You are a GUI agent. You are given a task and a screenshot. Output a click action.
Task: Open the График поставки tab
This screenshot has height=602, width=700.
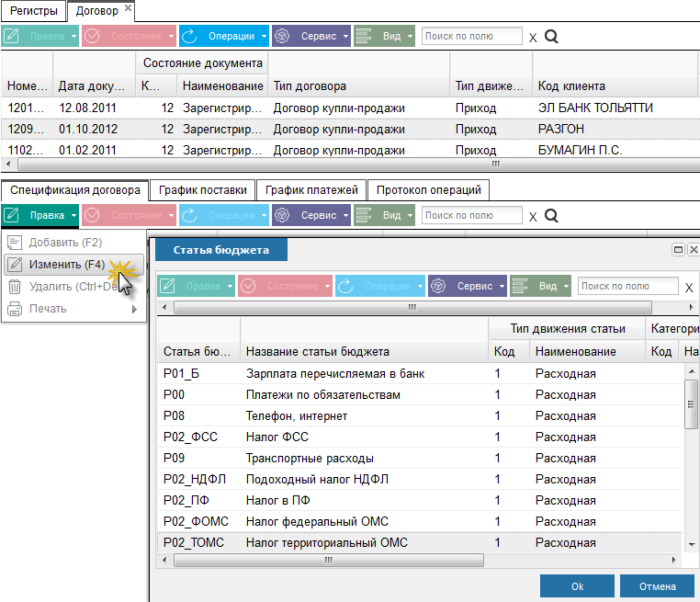203,190
